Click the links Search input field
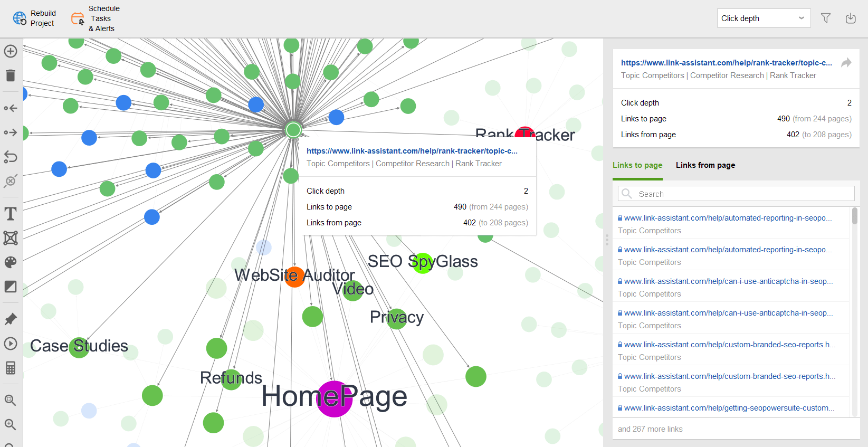This screenshot has width=868, height=447. (736, 194)
